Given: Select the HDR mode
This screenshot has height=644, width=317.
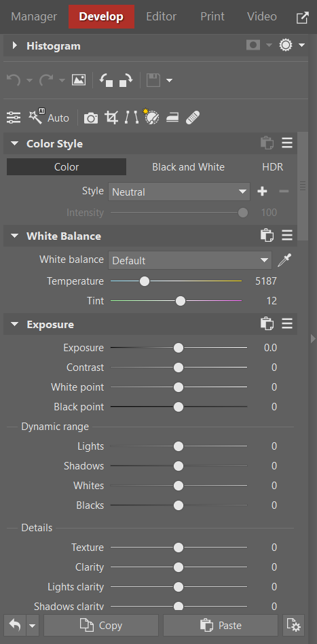Looking at the screenshot, I should click(x=273, y=167).
